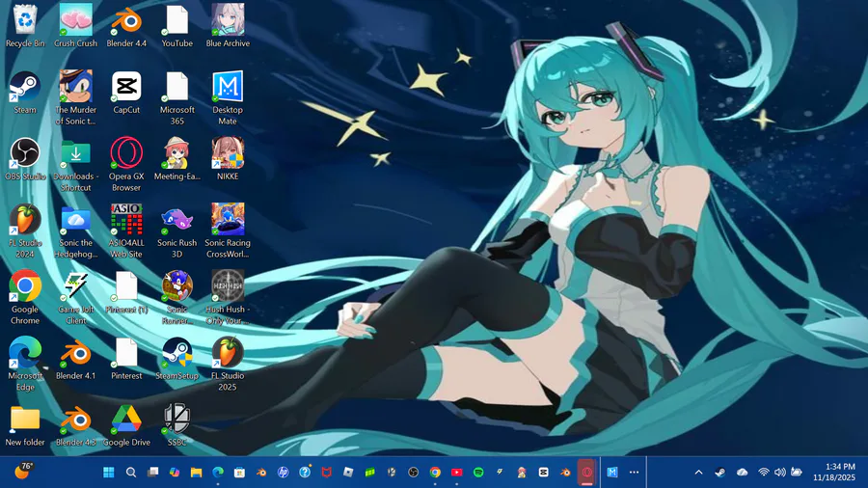
Task: Select the Meeting-Ea... desktop icon
Action: pos(177,159)
